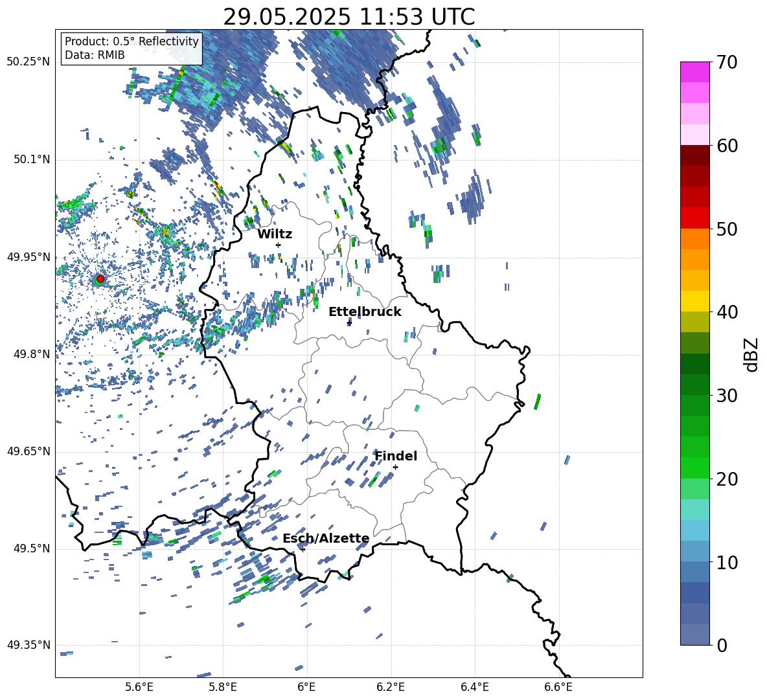Pick the magenta swatch at colorbar top
Viewport: 767px width, 700px height.
point(694,72)
